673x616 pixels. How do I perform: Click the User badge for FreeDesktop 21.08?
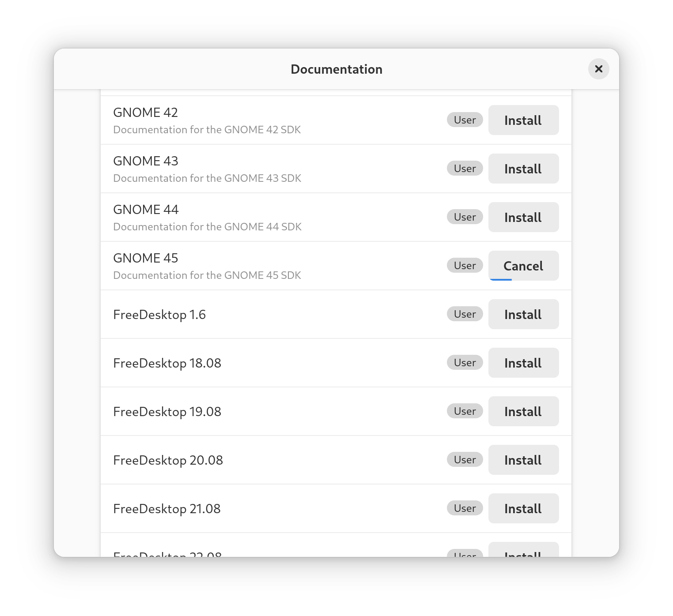click(x=465, y=508)
